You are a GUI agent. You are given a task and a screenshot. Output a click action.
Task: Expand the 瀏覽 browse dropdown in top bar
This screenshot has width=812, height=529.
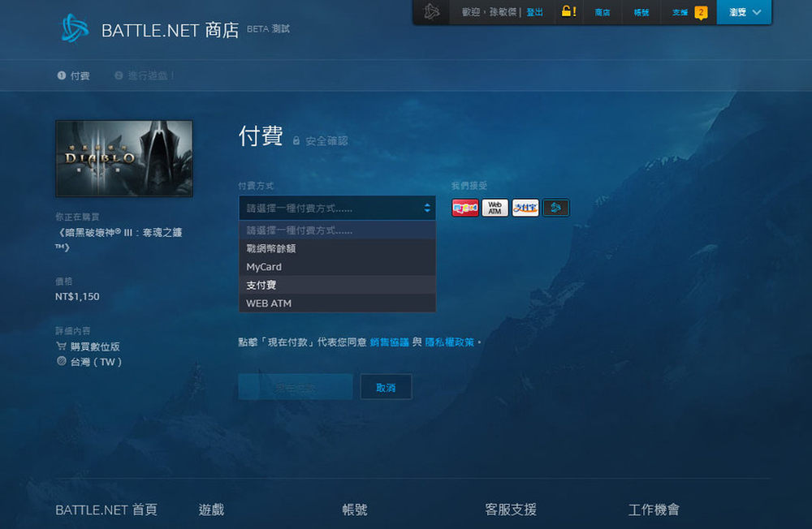pos(744,12)
